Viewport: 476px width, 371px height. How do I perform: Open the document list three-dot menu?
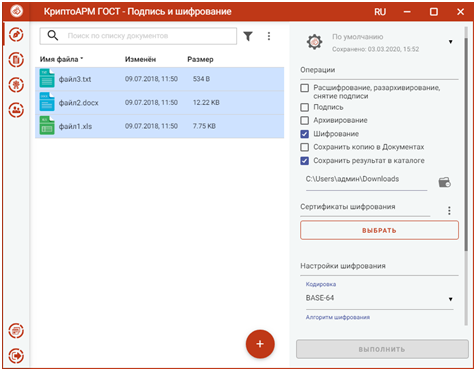(x=269, y=36)
